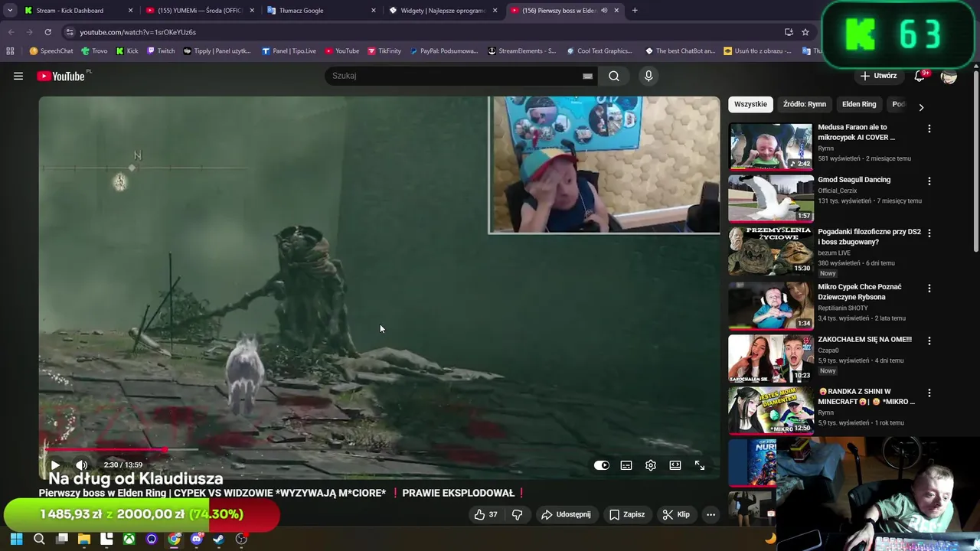
Task: Open Chrome apps grid icon
Action: [x=10, y=51]
